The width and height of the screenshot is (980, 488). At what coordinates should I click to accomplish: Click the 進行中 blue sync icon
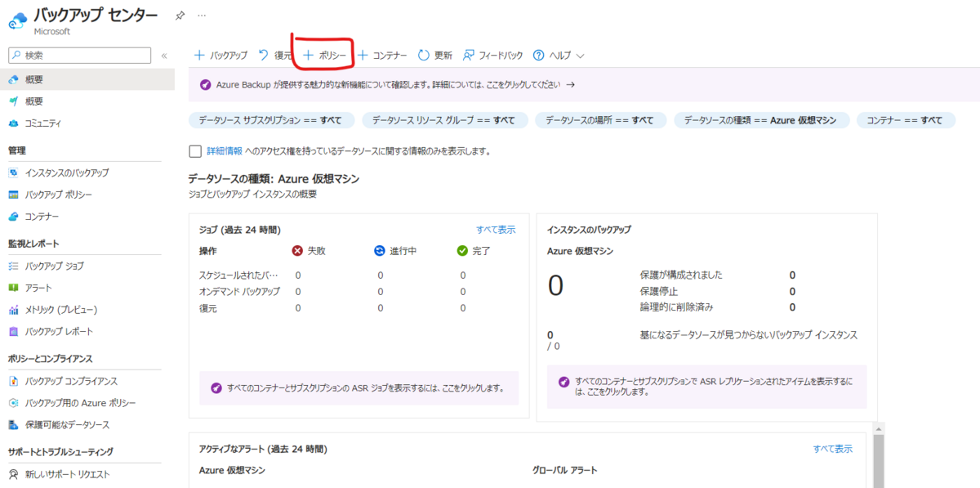click(x=380, y=251)
